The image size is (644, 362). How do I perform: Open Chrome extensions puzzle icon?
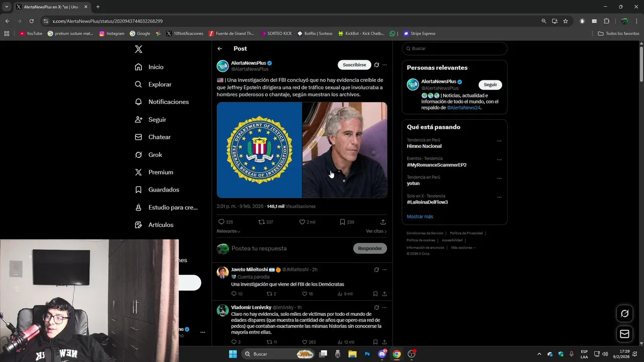click(606, 21)
